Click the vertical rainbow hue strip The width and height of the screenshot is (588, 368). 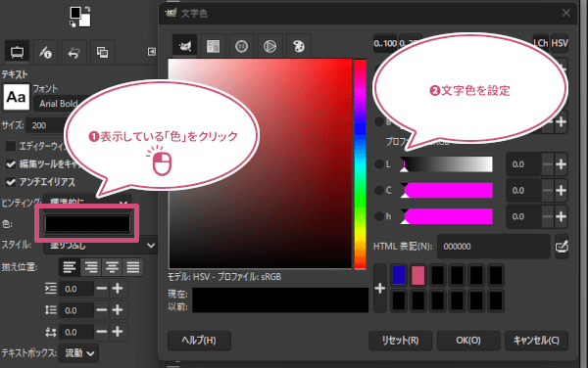coord(360,164)
